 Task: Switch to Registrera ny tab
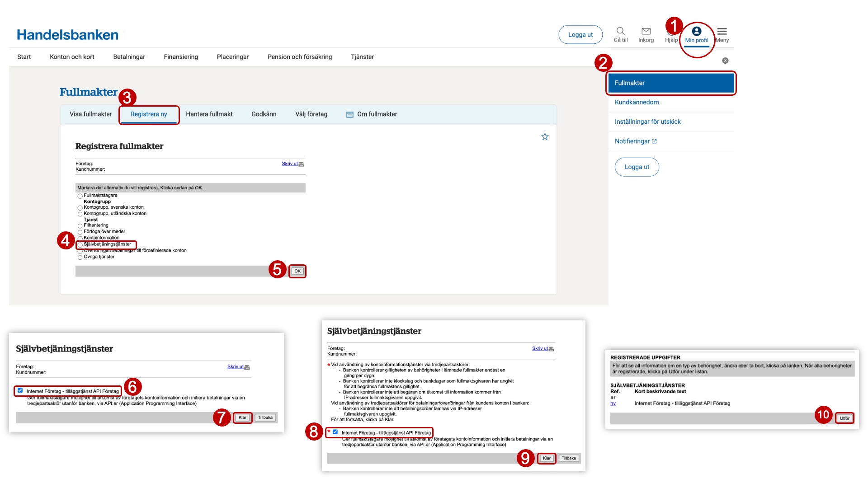(x=149, y=114)
